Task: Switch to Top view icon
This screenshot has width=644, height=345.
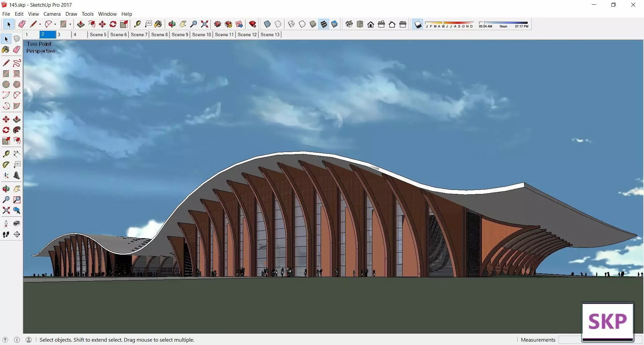Action: pyautogui.click(x=360, y=24)
